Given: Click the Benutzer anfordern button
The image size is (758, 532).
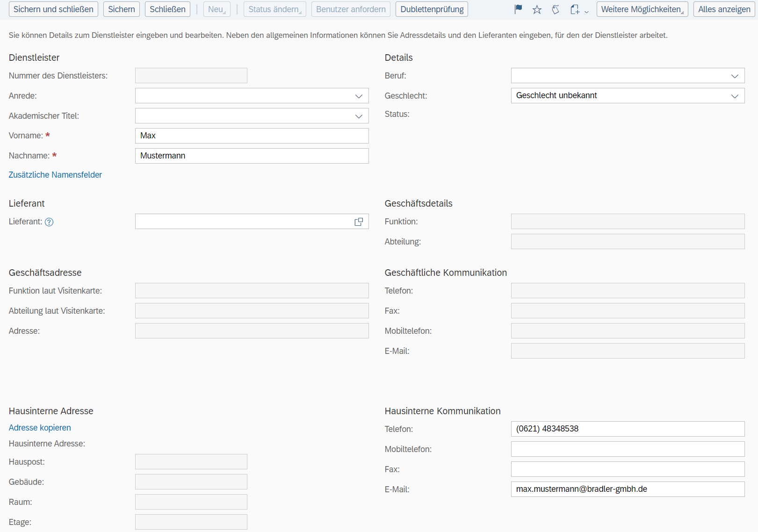Looking at the screenshot, I should click(x=351, y=9).
